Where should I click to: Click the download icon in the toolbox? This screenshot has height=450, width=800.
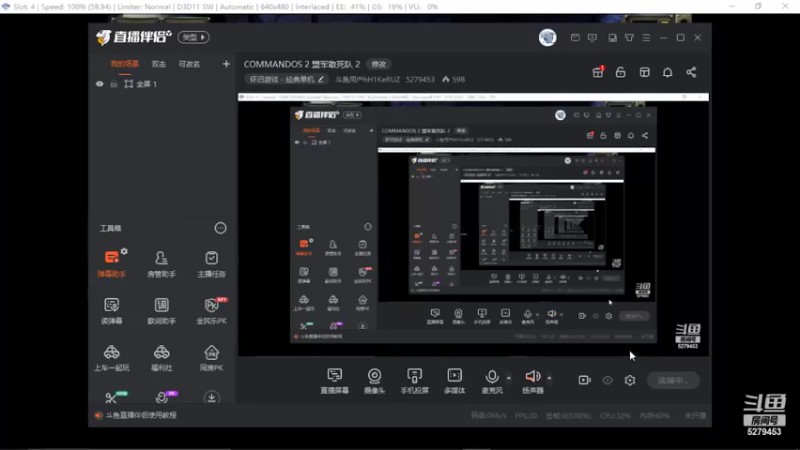click(x=211, y=397)
